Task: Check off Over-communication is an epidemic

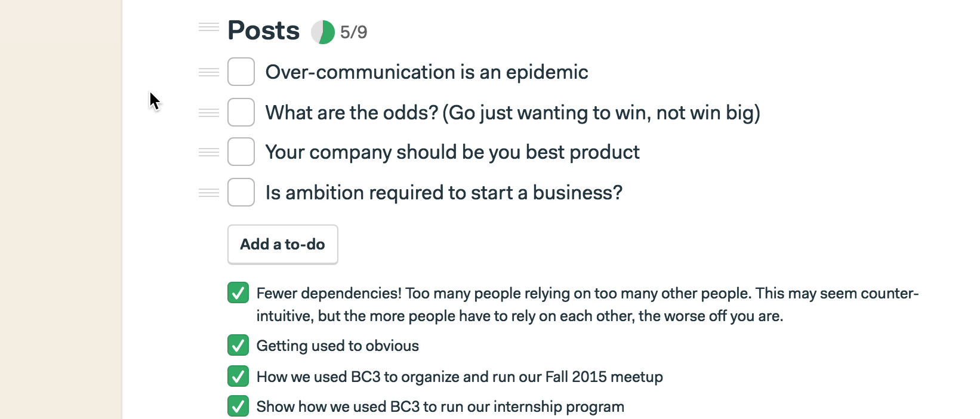Action: (241, 72)
